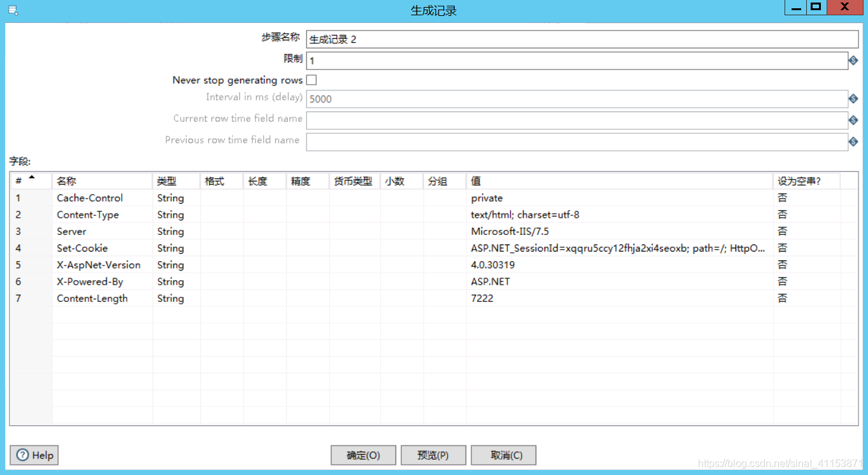868x475 pixels.
Task: Select row number 4
Action: [x=31, y=248]
